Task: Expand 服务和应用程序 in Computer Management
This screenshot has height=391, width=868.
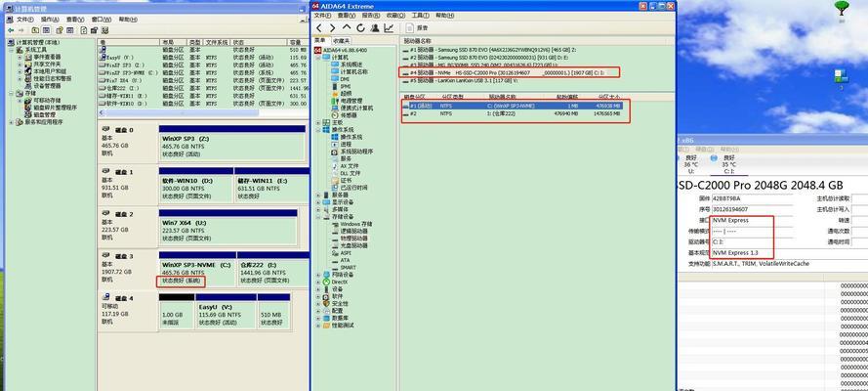Action: coord(12,122)
